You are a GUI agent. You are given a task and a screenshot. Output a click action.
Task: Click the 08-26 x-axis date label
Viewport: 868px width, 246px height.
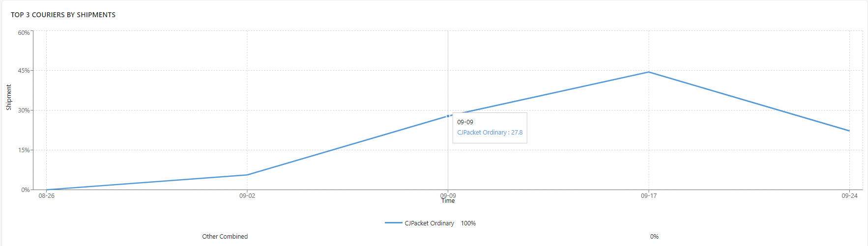(47, 195)
